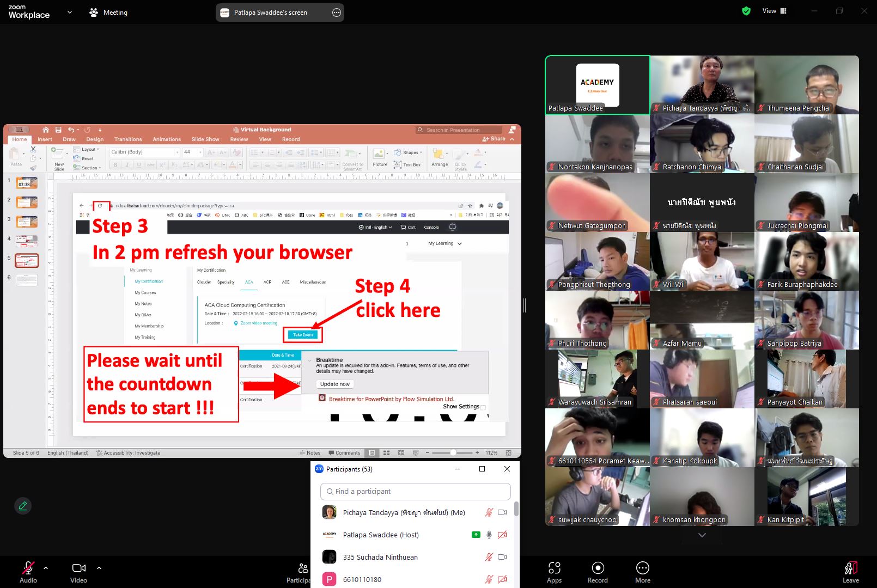The height and width of the screenshot is (588, 877).
Task: Adjust the zoom slider in the status bar
Action: click(x=454, y=452)
